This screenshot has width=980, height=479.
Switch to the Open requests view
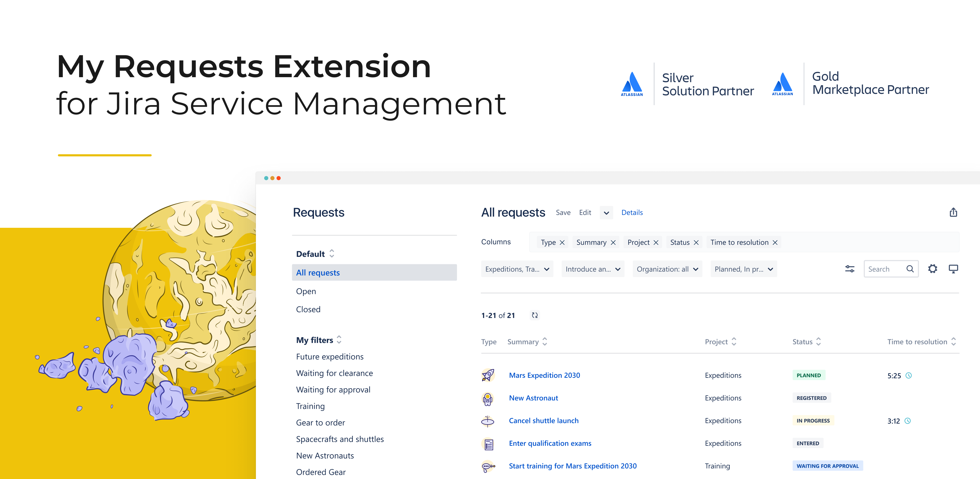tap(306, 291)
